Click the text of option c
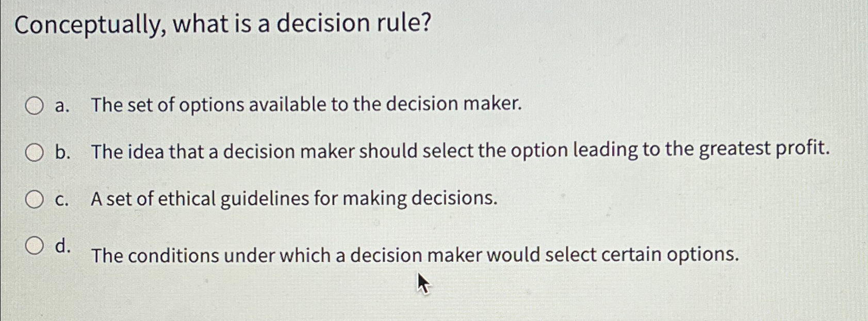This screenshot has width=868, height=321. (293, 199)
